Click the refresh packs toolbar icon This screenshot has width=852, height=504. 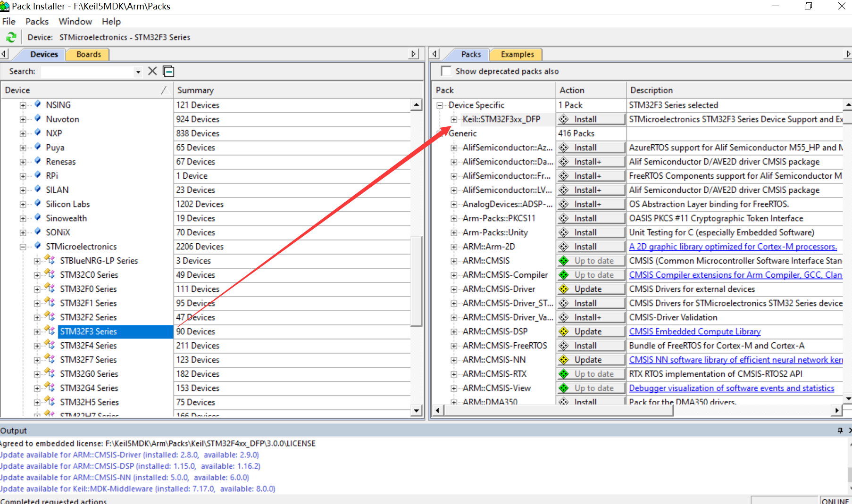(11, 37)
